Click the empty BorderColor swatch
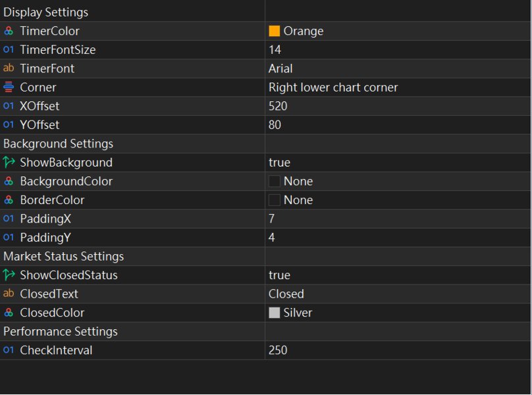 (x=274, y=200)
